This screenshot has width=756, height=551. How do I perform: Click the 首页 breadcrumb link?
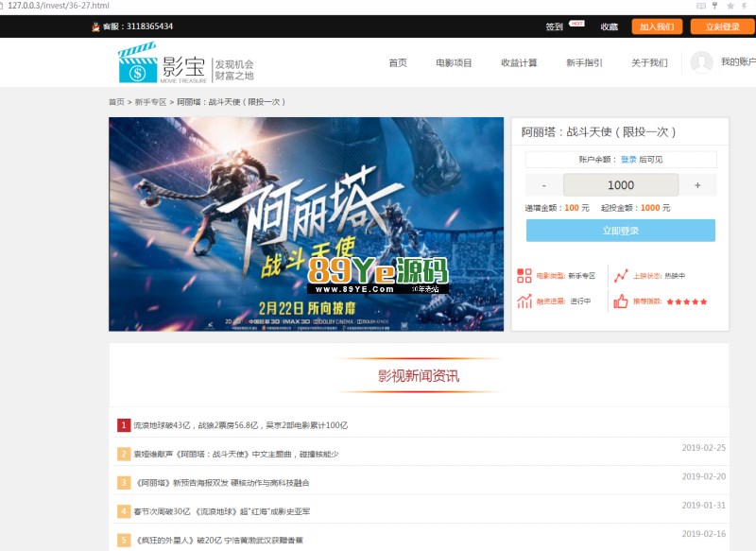tap(116, 102)
